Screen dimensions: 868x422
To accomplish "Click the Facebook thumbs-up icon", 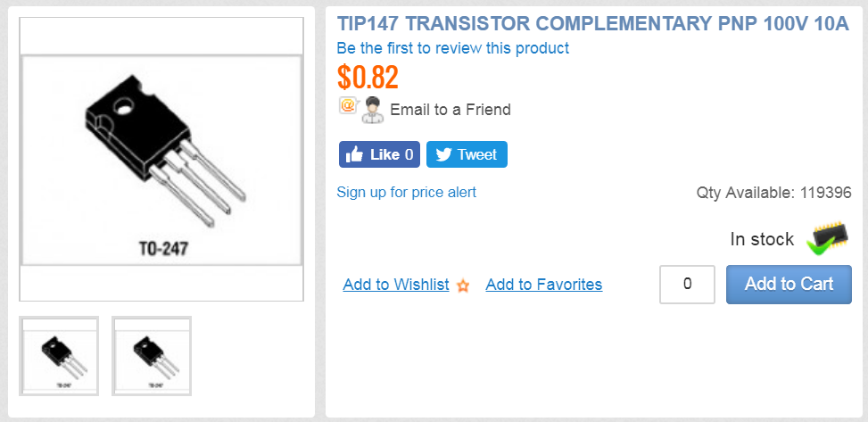I will pyautogui.click(x=354, y=154).
